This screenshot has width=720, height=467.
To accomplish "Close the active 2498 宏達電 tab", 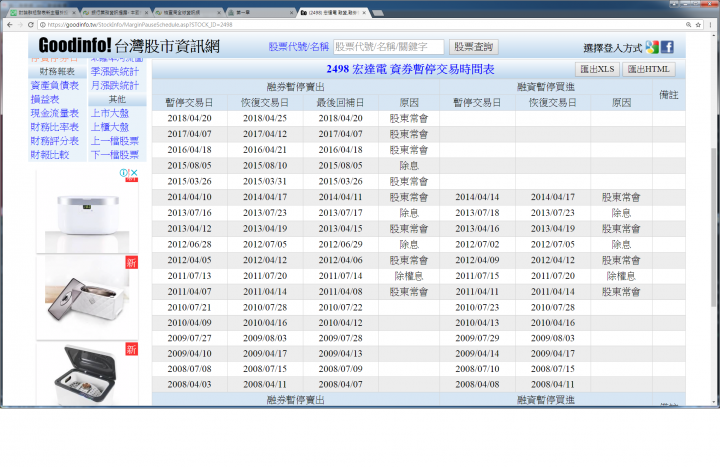I will pyautogui.click(x=364, y=13).
